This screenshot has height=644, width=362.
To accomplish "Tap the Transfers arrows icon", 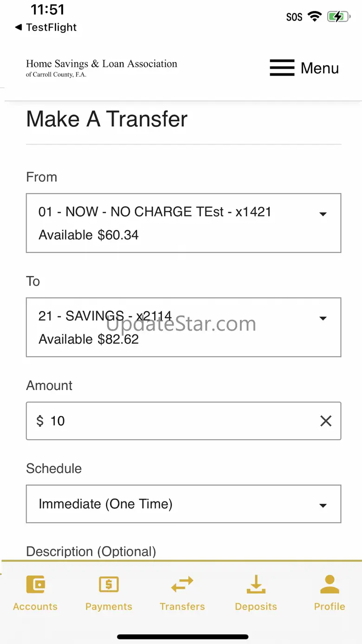I will [182, 584].
